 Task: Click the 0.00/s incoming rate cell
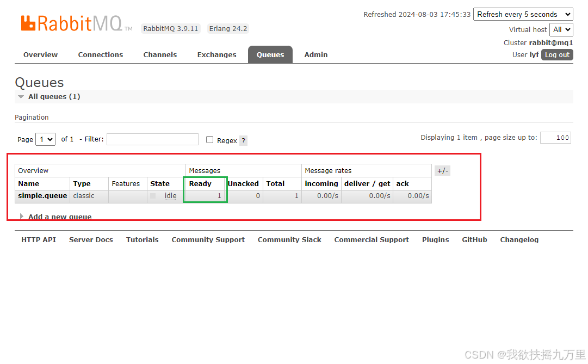click(x=321, y=196)
